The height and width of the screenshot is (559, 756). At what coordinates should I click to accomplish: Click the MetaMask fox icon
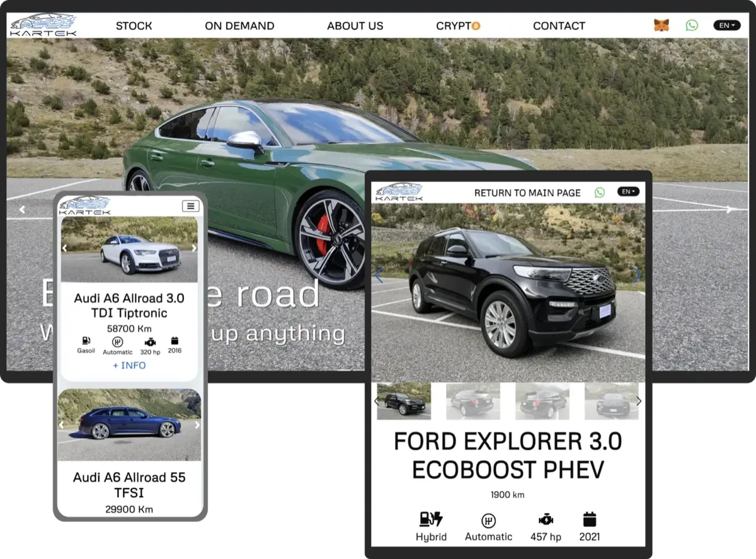click(x=661, y=26)
